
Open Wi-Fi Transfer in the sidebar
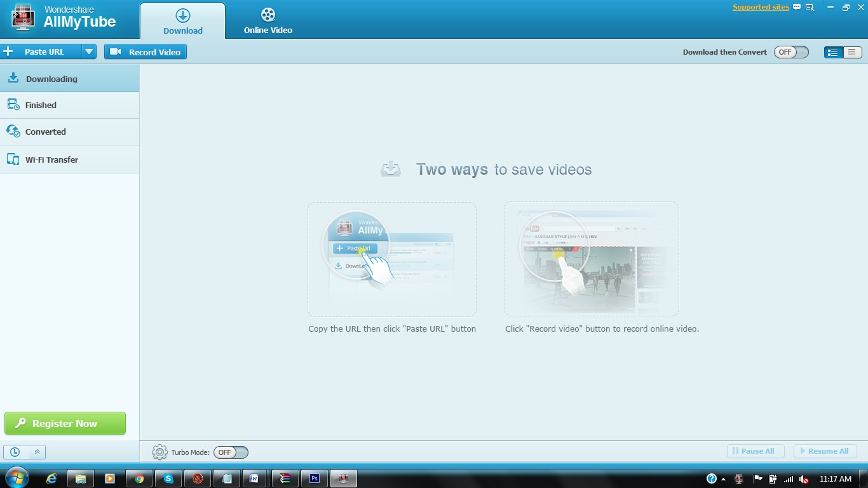tap(69, 159)
